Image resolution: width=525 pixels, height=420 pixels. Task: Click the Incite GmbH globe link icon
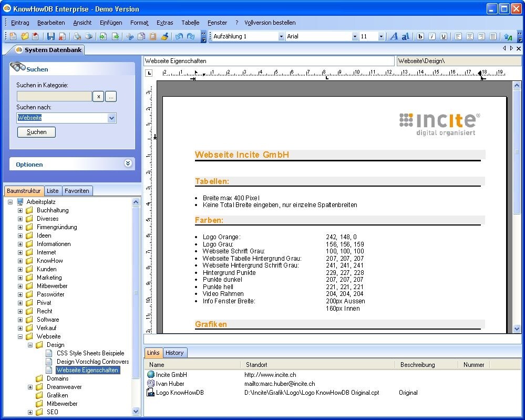[x=151, y=374]
